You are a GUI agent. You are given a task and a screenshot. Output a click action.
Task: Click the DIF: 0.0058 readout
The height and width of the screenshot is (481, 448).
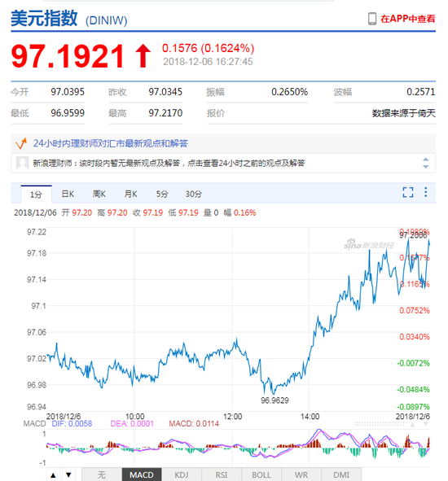coord(72,424)
